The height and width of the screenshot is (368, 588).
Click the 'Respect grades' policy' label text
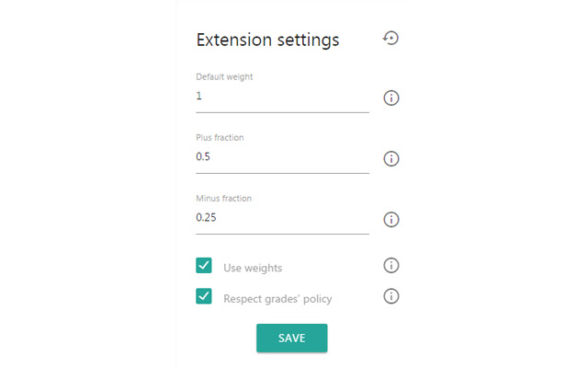(x=277, y=298)
